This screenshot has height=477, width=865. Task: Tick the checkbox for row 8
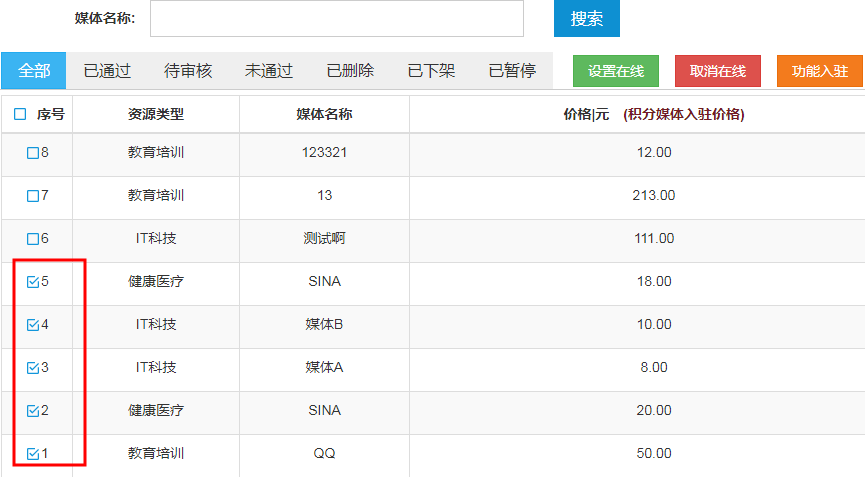tap(33, 153)
